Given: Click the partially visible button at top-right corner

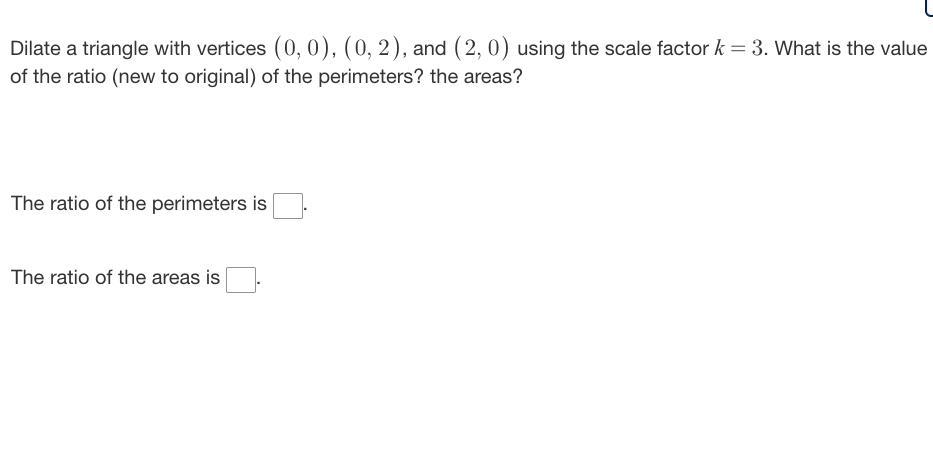Looking at the screenshot, I should tap(929, 6).
